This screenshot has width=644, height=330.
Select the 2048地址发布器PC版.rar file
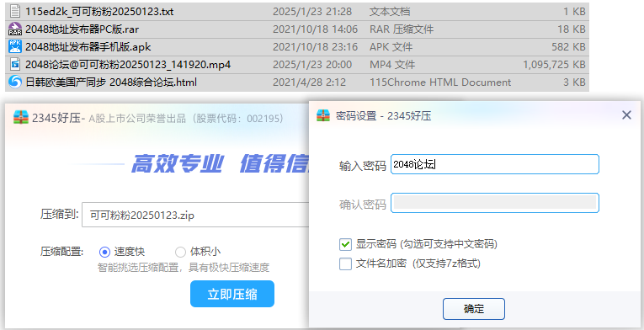297,29
